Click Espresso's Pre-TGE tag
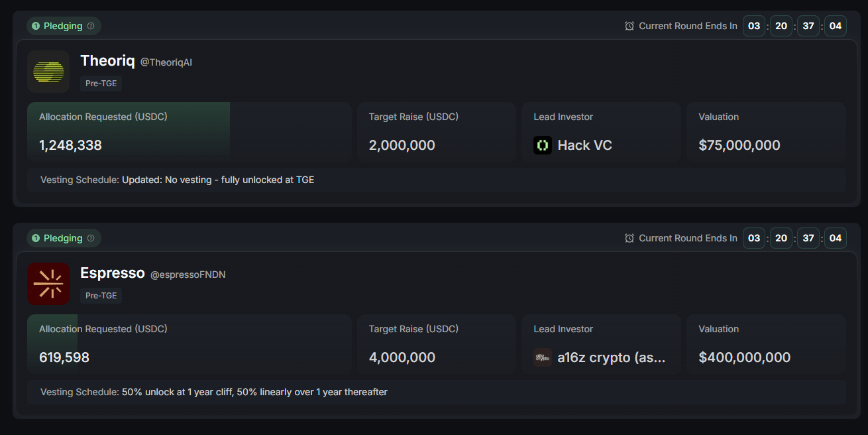The height and width of the screenshot is (435, 868). (x=101, y=296)
